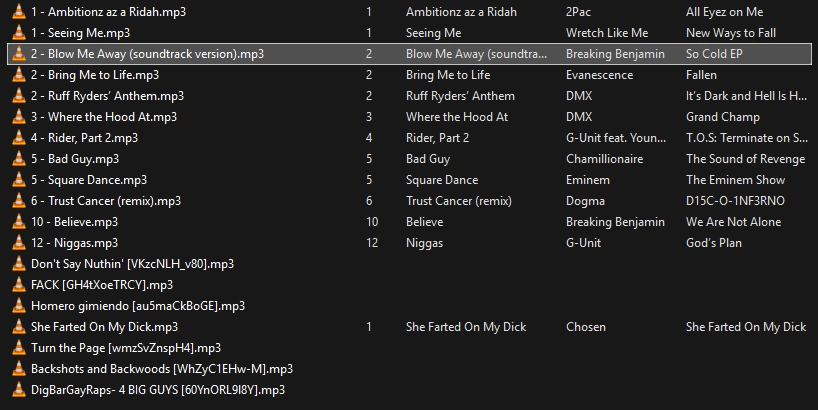Choose the 5 - Bad Guy.mp3 file
The image size is (818, 410).
[x=75, y=159]
